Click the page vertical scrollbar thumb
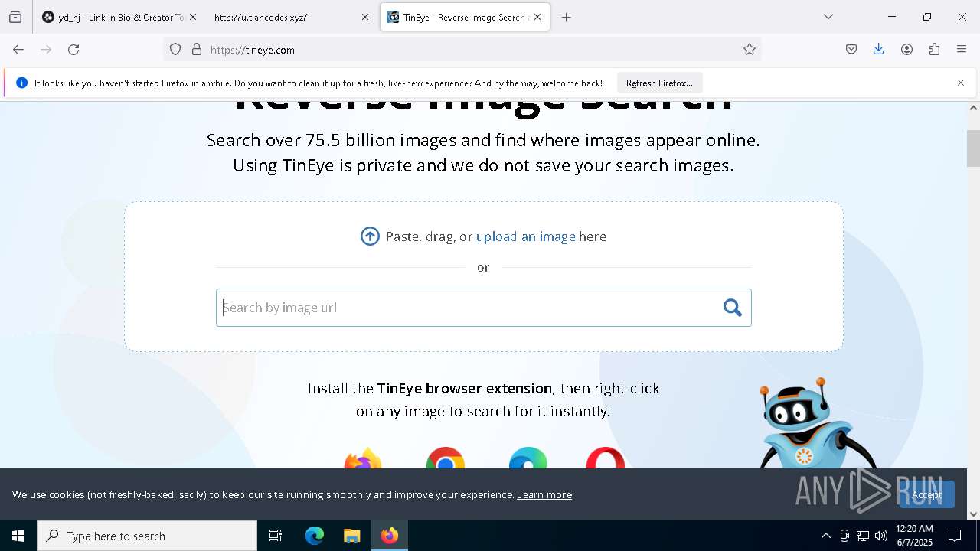The height and width of the screenshot is (551, 980). (973, 148)
